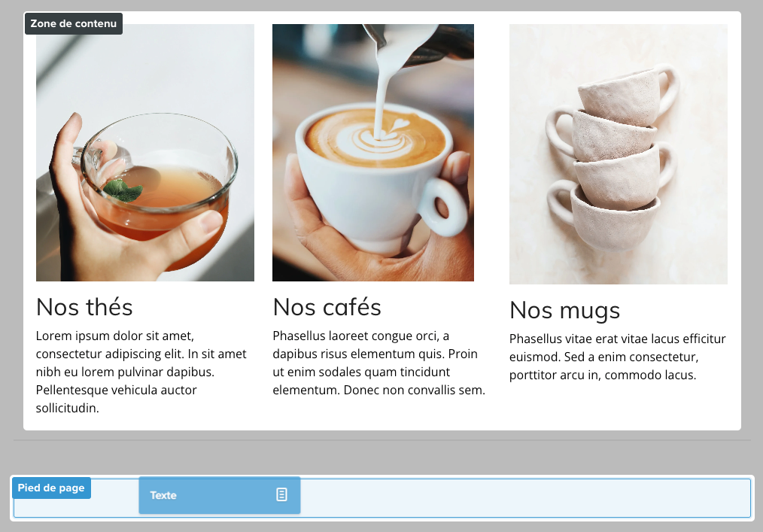Click the Nos mugs heading

pyautogui.click(x=564, y=311)
